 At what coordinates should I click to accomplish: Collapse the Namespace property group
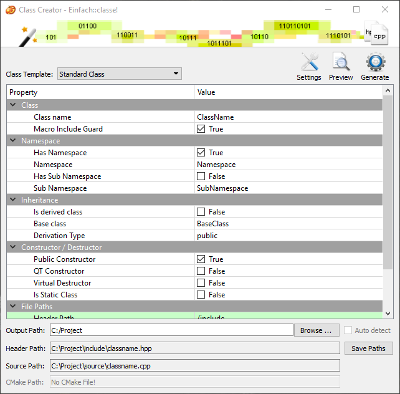13,140
